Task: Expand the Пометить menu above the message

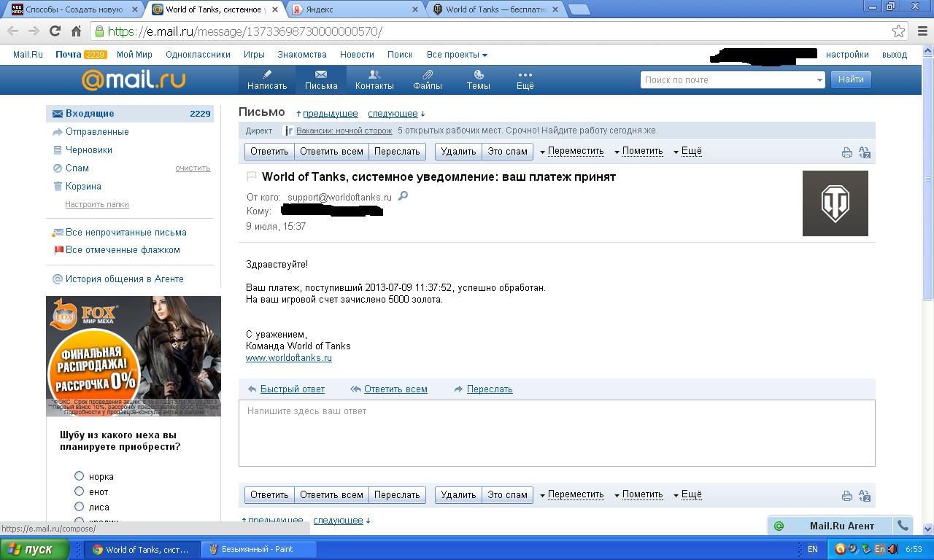Action: [638, 151]
